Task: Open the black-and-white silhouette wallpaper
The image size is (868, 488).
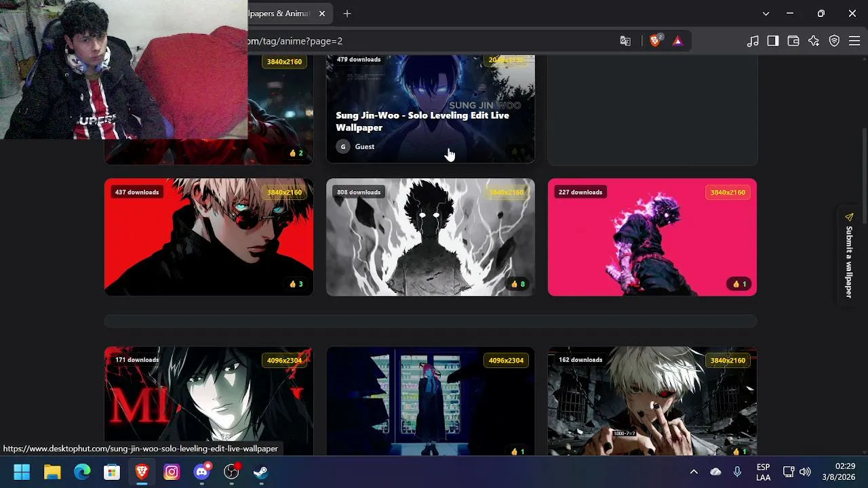Action: click(x=431, y=237)
